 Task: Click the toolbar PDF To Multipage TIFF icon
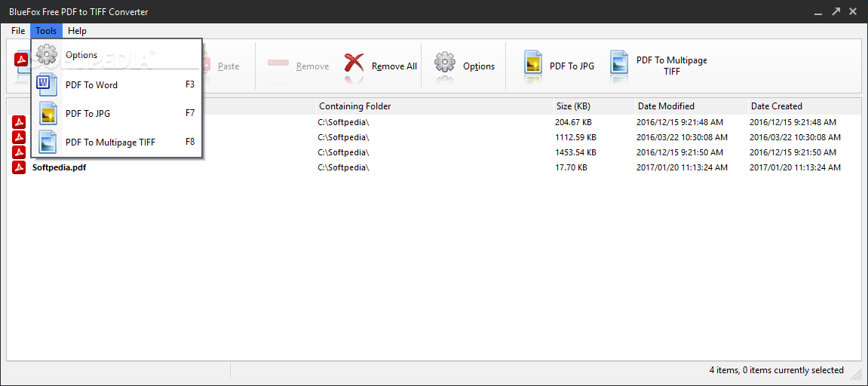pos(619,63)
